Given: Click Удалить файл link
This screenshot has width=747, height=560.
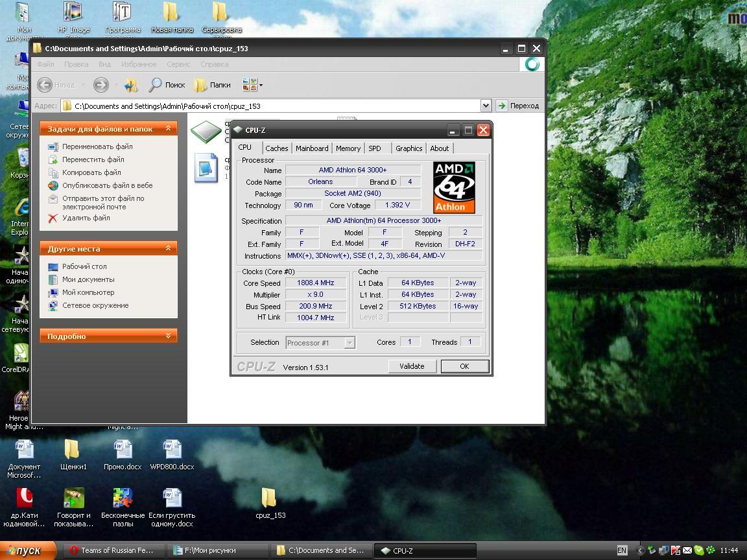Looking at the screenshot, I should pyautogui.click(x=86, y=218).
